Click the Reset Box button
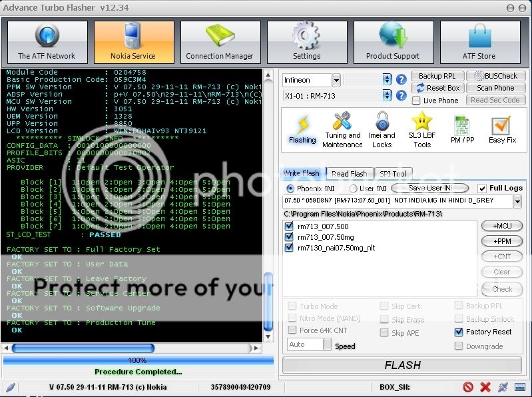Viewport: 532px width, 397px height. click(437, 88)
